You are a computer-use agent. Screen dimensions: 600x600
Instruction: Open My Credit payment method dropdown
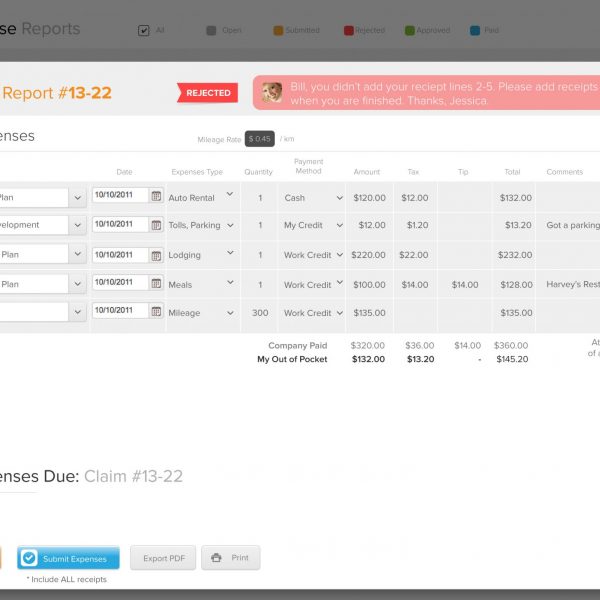coord(339,225)
